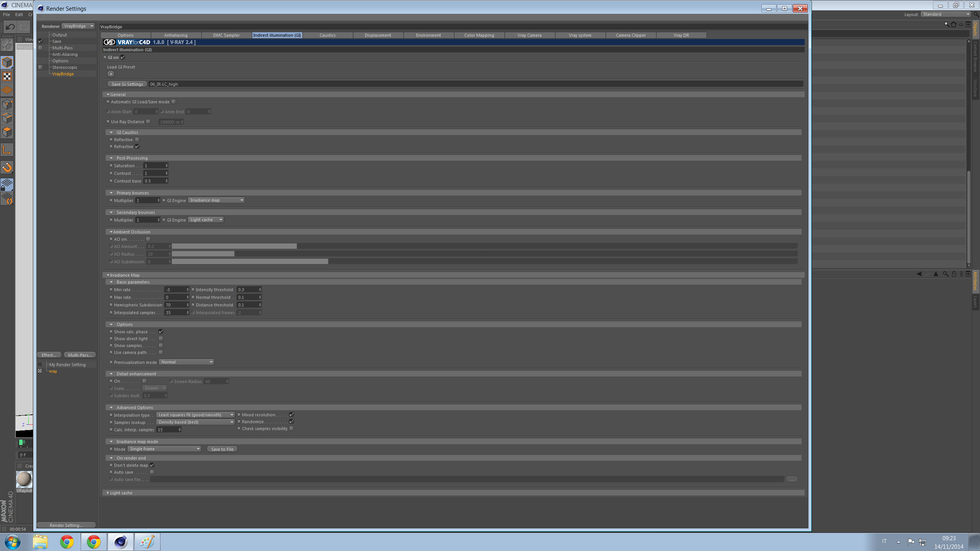The height and width of the screenshot is (551, 980).
Task: Click the Hemispheric Subdivision input field
Action: click(175, 305)
